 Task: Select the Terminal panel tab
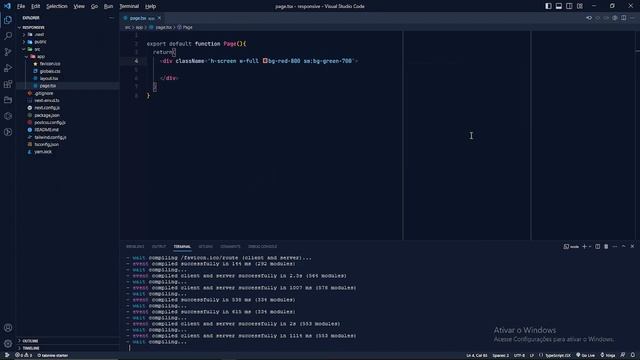point(182,247)
